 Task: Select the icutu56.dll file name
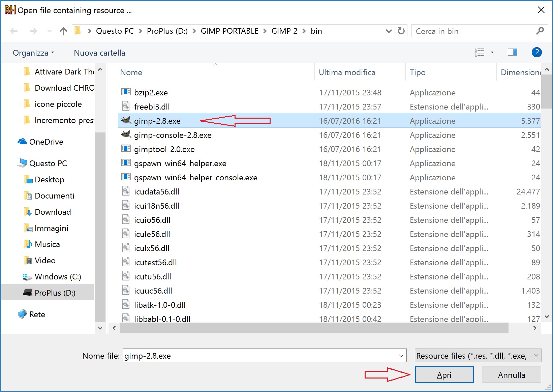click(x=153, y=277)
